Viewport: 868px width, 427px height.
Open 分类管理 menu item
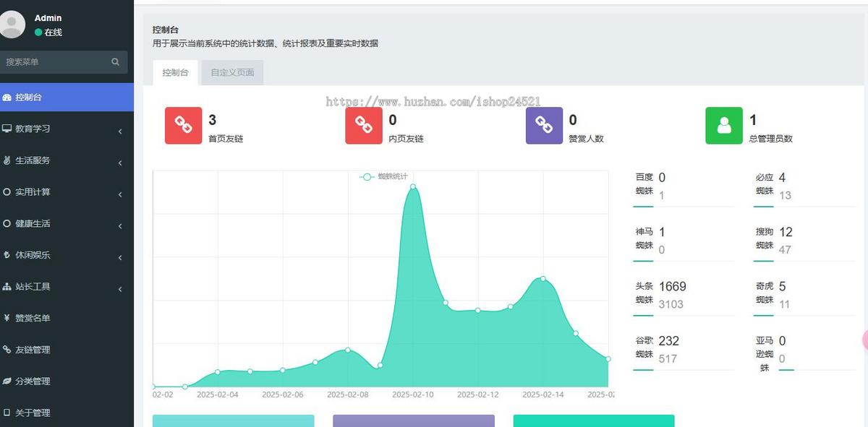tap(67, 381)
